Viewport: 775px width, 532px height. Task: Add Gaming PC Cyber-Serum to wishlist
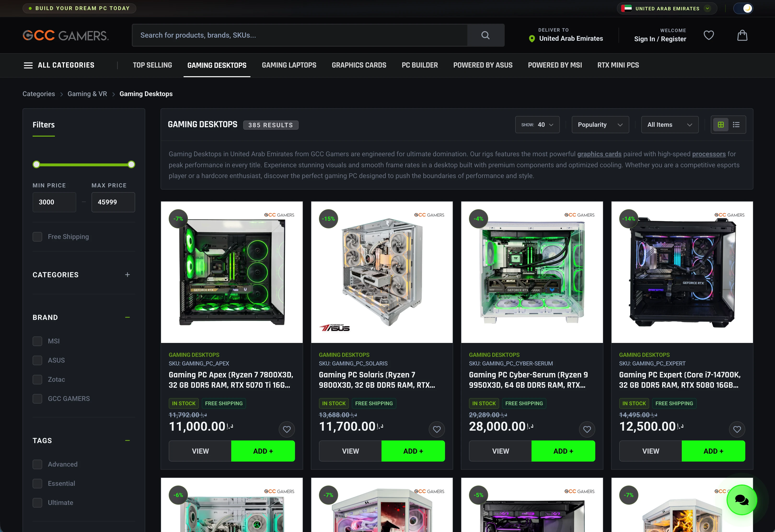587,429
